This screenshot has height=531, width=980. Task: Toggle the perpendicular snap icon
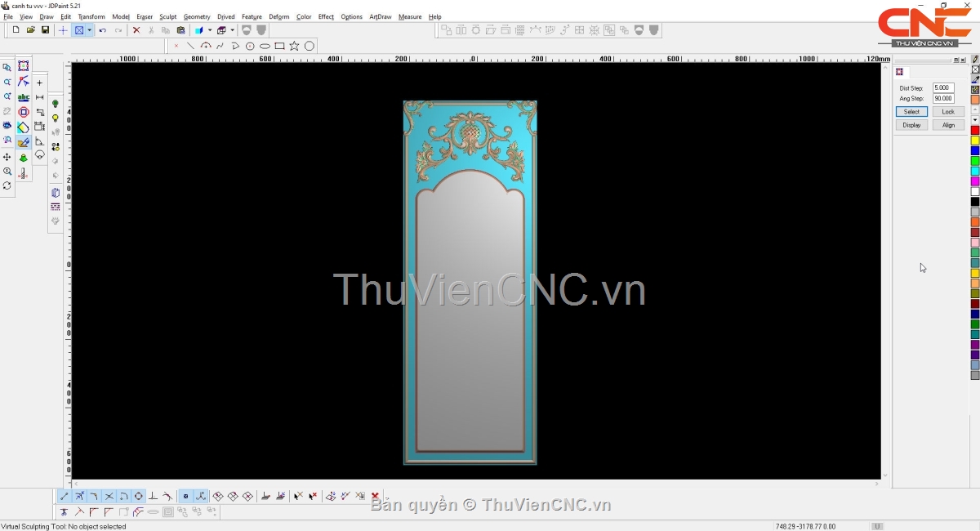(x=154, y=496)
